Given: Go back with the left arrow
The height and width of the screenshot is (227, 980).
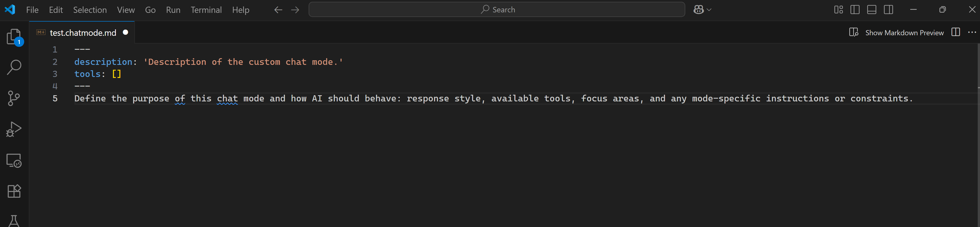Looking at the screenshot, I should coord(278,10).
